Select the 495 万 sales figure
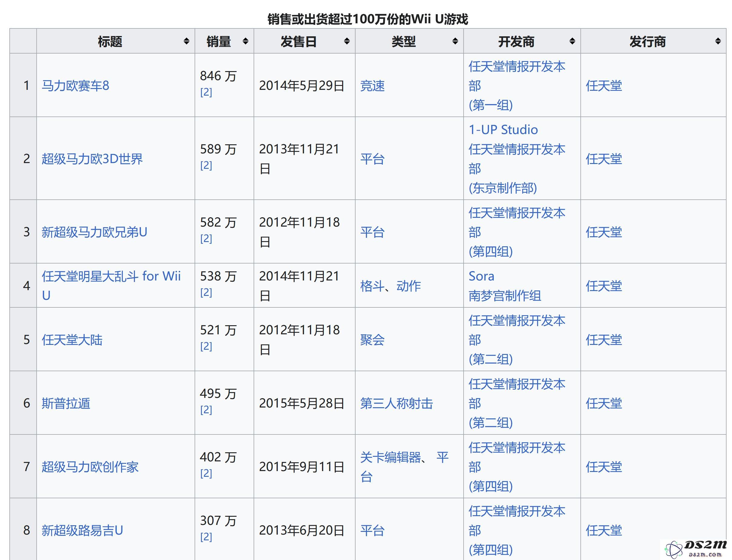This screenshot has width=732, height=560. click(x=218, y=394)
